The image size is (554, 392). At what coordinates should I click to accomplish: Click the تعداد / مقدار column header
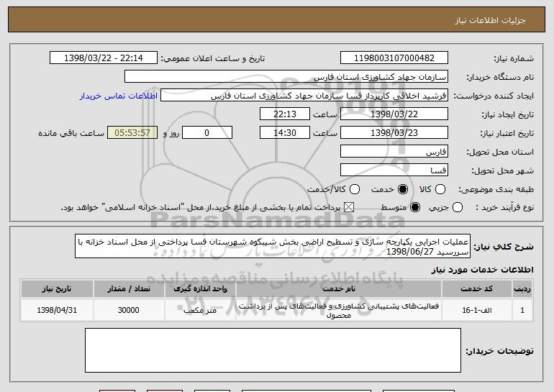tap(129, 289)
